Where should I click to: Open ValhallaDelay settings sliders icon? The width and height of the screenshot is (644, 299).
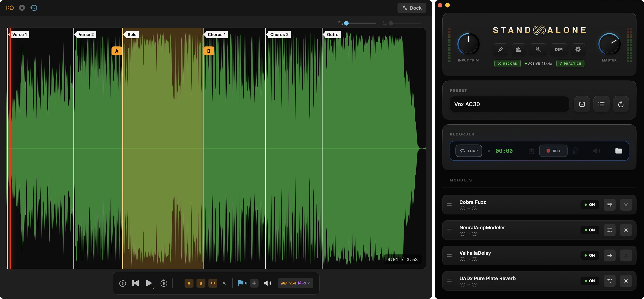point(610,255)
